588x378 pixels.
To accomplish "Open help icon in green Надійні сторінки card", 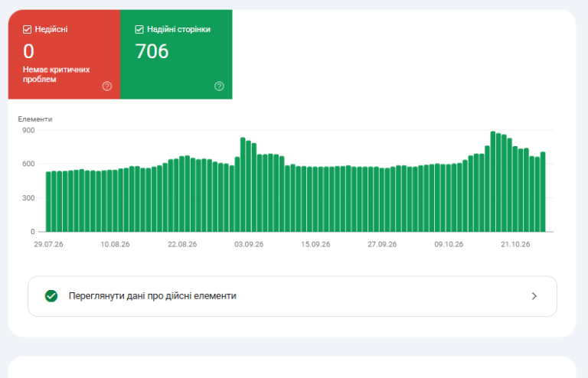I will tap(219, 86).
